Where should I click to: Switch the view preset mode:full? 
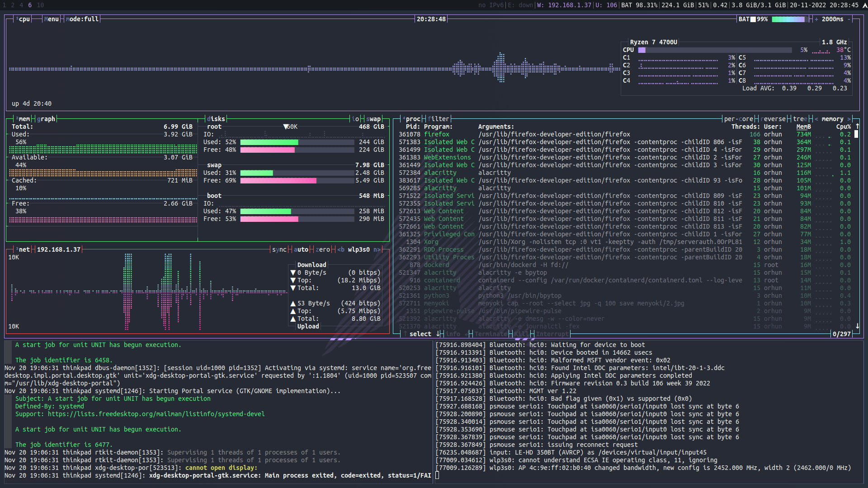82,19
